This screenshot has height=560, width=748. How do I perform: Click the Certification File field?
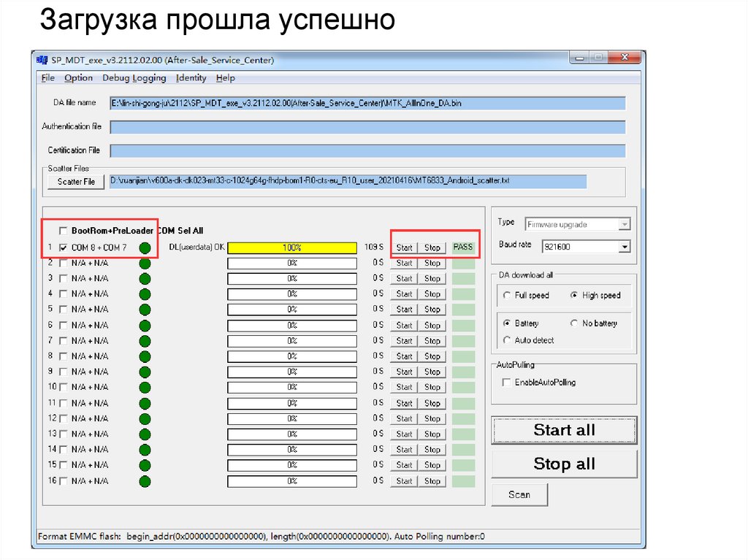(367, 150)
